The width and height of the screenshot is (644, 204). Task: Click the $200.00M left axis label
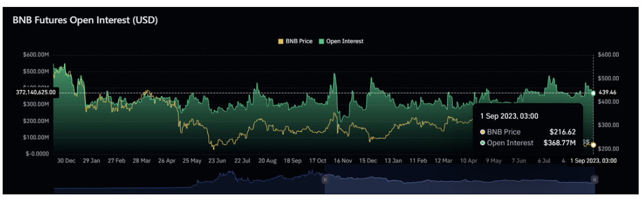coord(36,121)
